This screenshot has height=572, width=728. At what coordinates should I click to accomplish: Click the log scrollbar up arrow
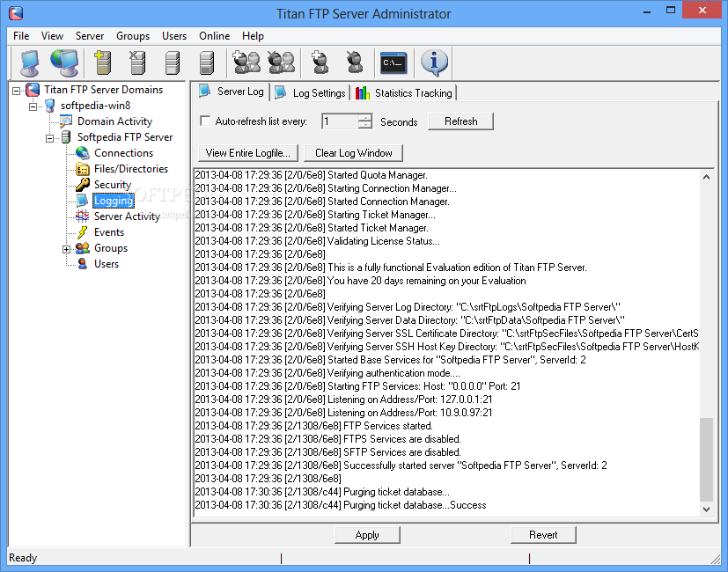[x=706, y=177]
